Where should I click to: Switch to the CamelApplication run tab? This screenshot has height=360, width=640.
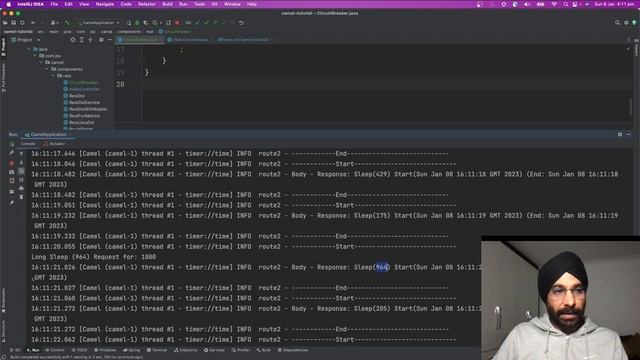pyautogui.click(x=46, y=135)
